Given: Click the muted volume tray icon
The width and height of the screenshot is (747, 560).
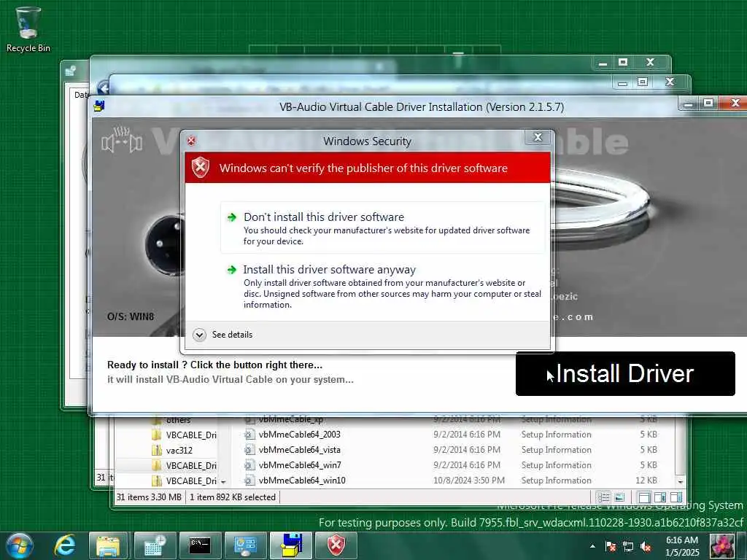Looking at the screenshot, I should coord(646,546).
